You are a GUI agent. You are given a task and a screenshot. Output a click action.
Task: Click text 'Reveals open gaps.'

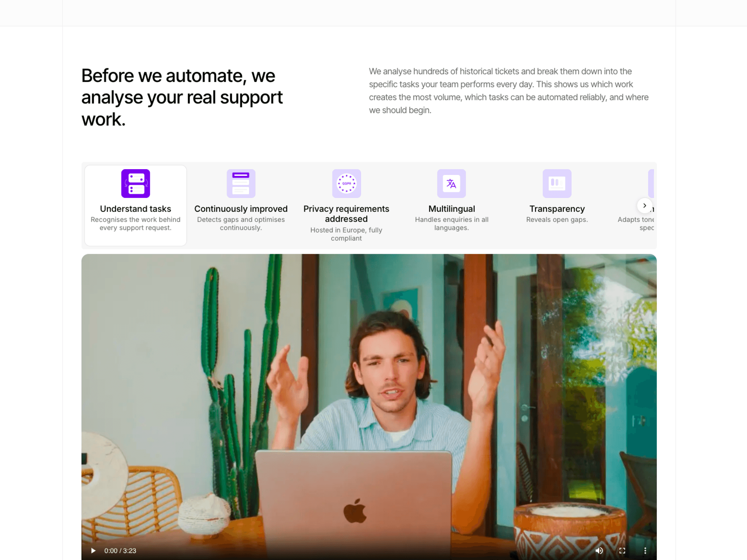point(557,219)
